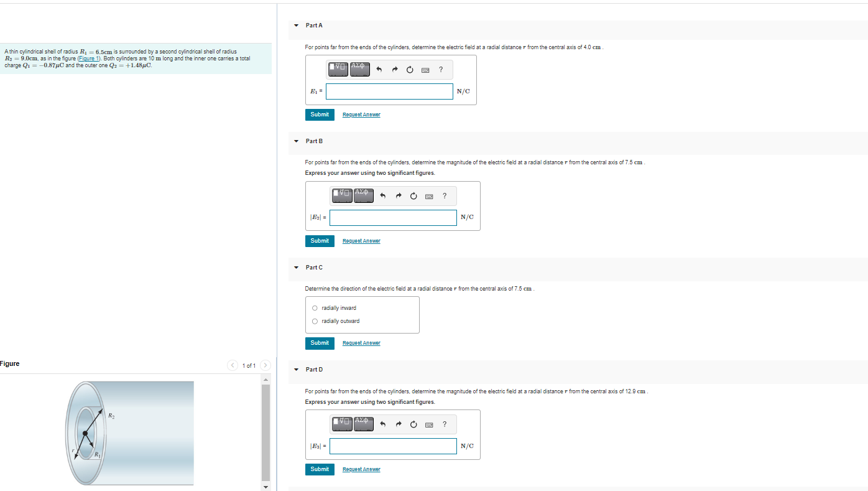The width and height of the screenshot is (868, 491).
Task: Redo entry in Part B toolbar
Action: (398, 196)
